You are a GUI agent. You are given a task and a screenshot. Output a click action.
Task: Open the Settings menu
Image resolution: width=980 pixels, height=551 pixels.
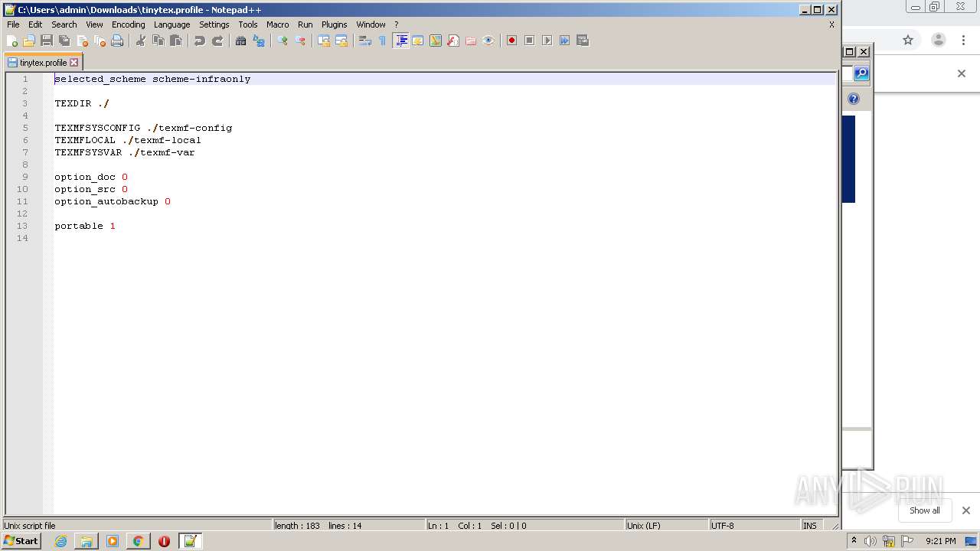point(214,24)
